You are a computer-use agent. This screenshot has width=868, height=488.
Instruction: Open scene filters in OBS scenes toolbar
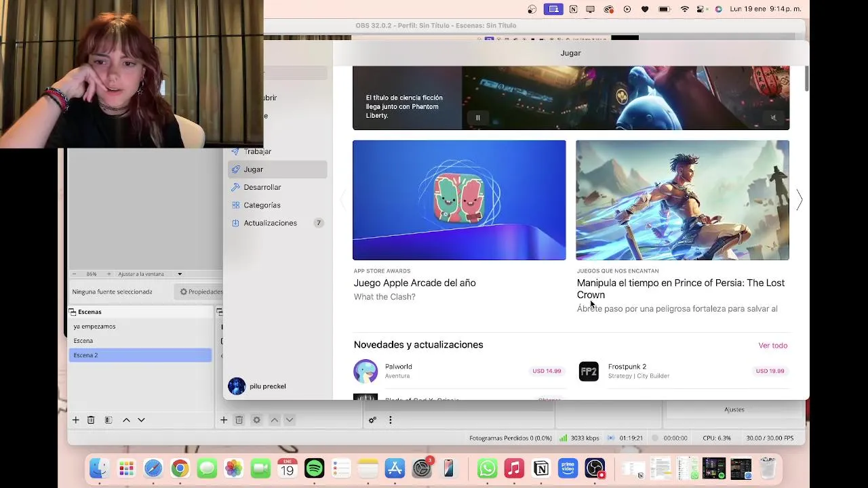tap(108, 420)
